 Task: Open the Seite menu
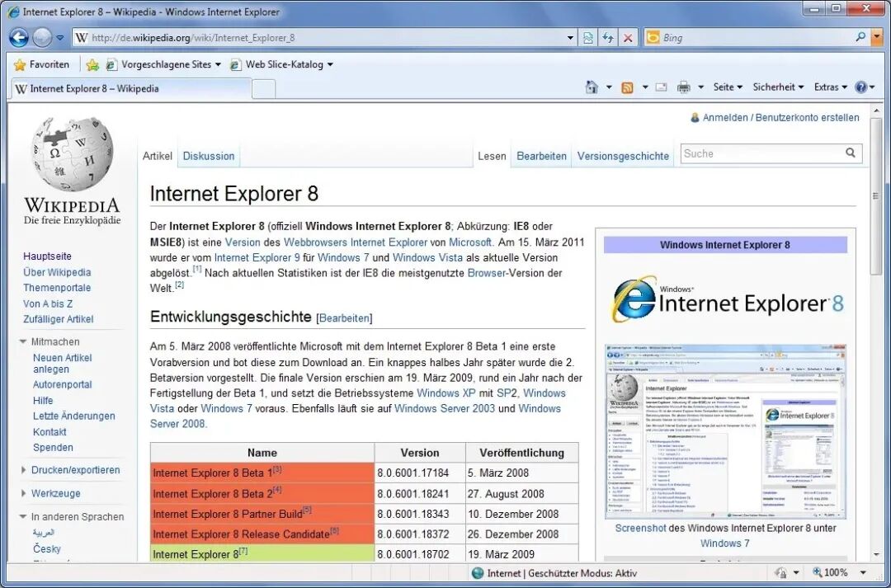(728, 87)
